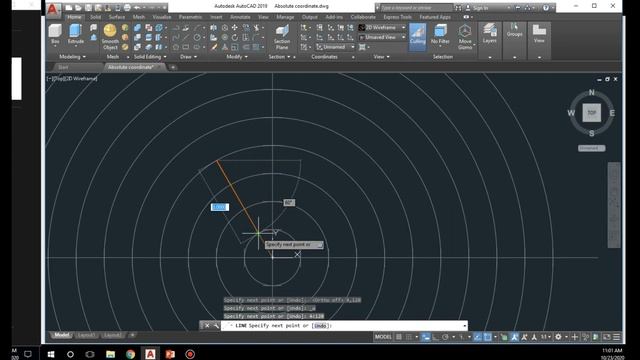
Task: Expand the Modeling panel dropdown
Action: point(72,57)
